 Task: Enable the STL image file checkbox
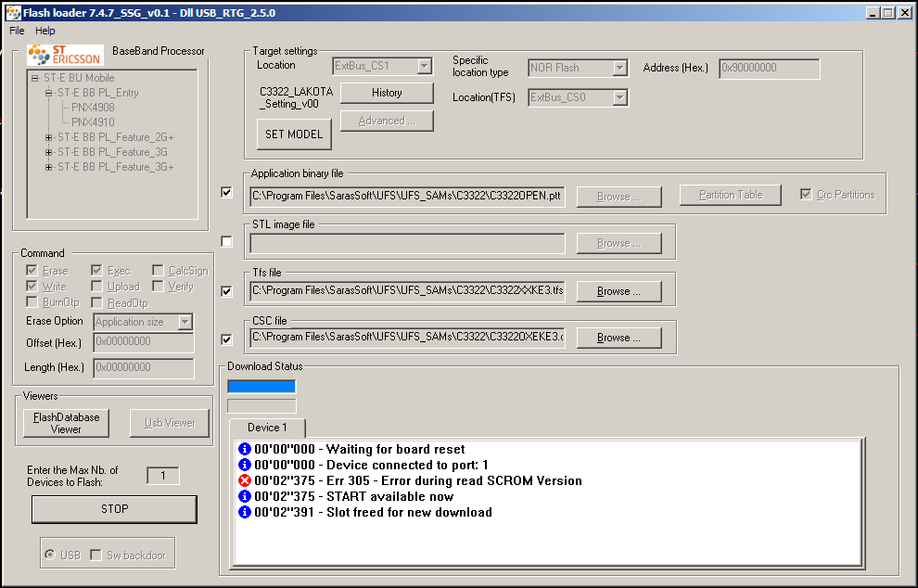(x=226, y=241)
